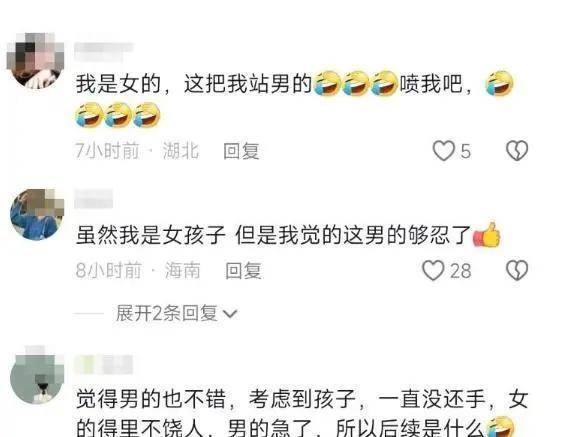561x437 pixels.
Task: Select the third comment starting 觉得男的也不错
Action: 302,413
